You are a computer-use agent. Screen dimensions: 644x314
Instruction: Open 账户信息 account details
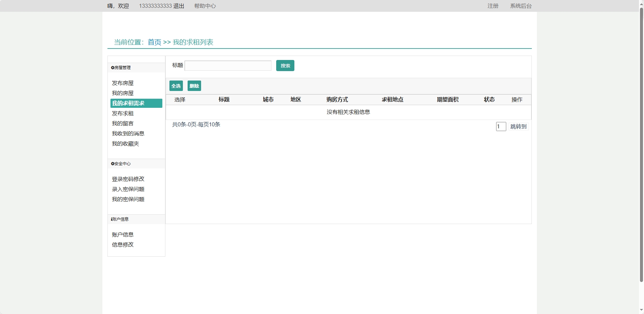coord(123,235)
